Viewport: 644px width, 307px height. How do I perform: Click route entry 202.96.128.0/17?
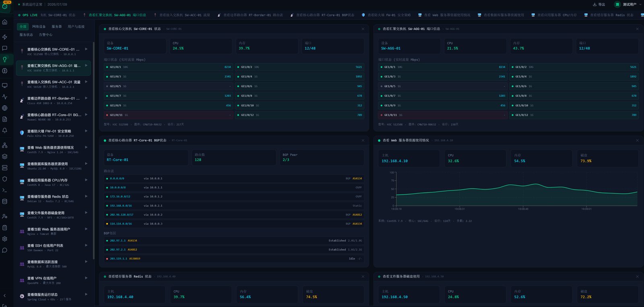pyautogui.click(x=234, y=215)
